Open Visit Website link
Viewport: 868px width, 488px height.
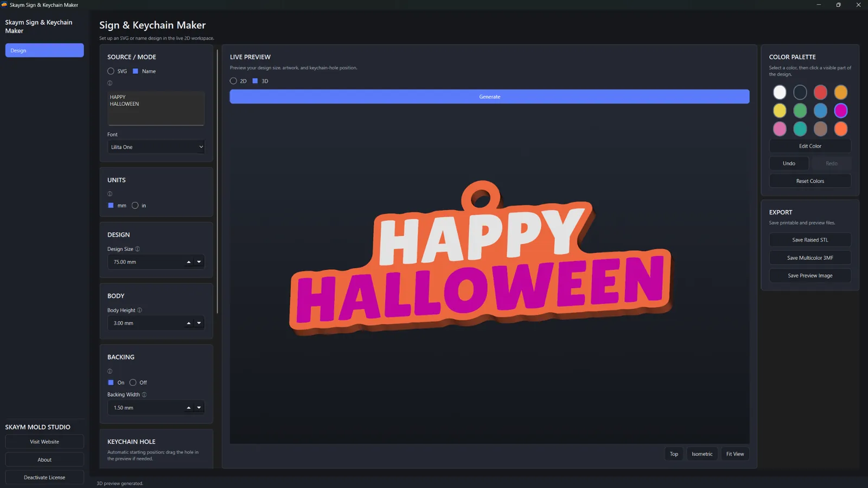point(44,442)
